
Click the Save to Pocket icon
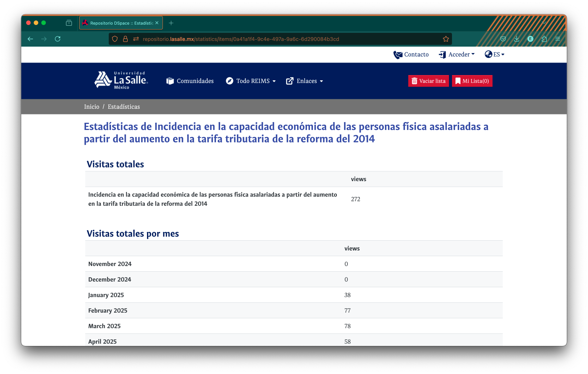click(x=503, y=39)
